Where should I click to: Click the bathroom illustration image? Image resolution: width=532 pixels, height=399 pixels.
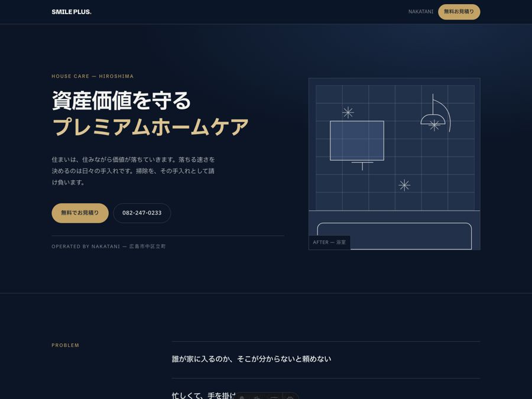394,164
